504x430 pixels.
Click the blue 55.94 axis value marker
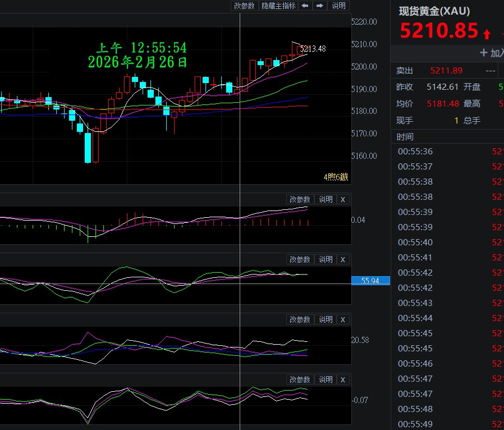pyautogui.click(x=370, y=281)
